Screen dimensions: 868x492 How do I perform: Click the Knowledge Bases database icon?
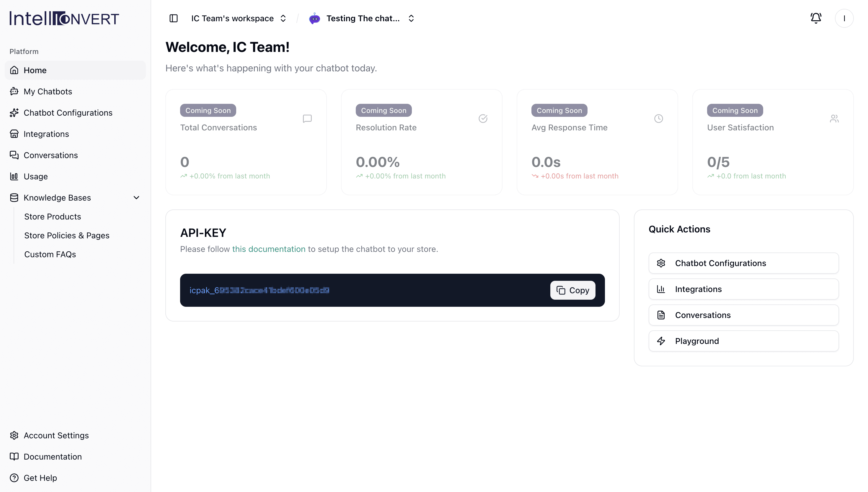[14, 198]
